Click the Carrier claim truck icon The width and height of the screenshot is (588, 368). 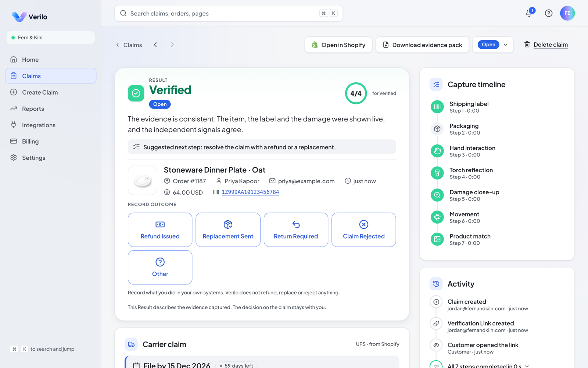[131, 344]
